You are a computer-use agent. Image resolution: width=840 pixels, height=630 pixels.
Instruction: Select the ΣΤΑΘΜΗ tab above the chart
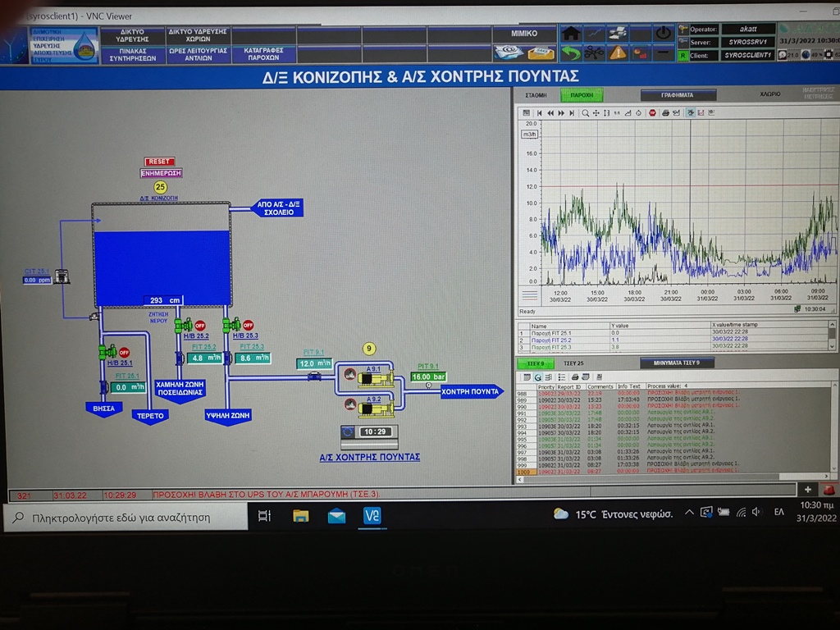[536, 95]
